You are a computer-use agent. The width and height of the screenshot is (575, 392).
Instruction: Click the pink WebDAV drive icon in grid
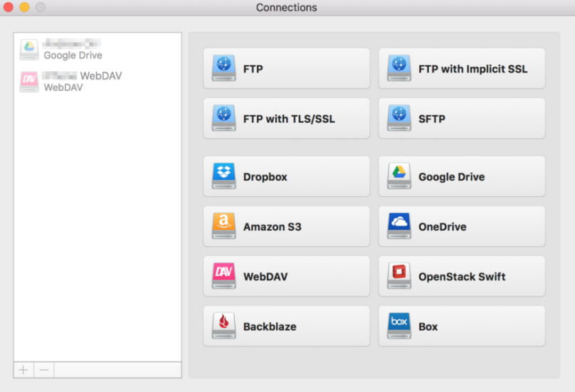(x=223, y=276)
